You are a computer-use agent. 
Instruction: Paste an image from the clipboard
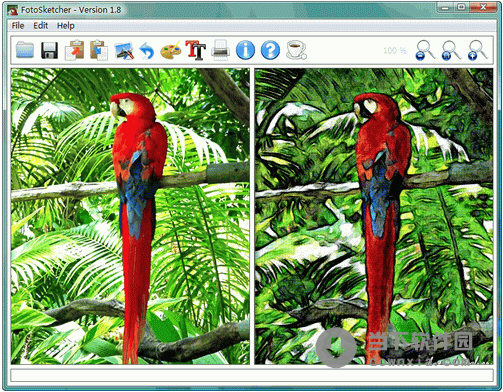(x=99, y=50)
